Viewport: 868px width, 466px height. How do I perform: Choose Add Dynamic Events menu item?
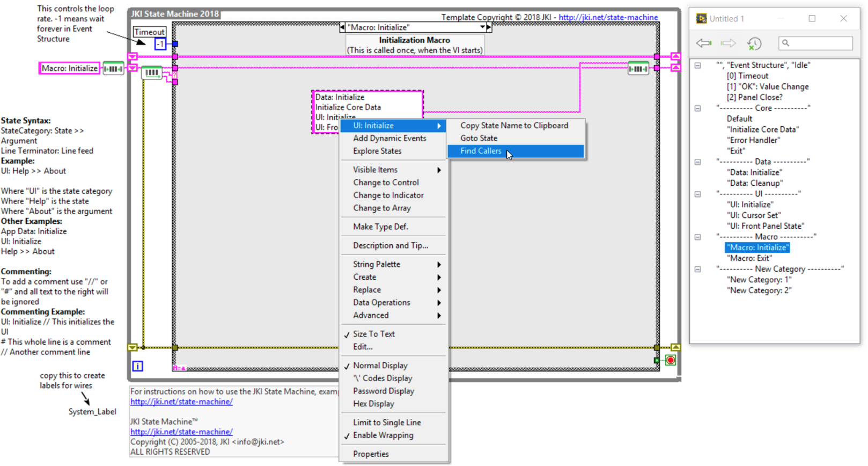pyautogui.click(x=394, y=139)
